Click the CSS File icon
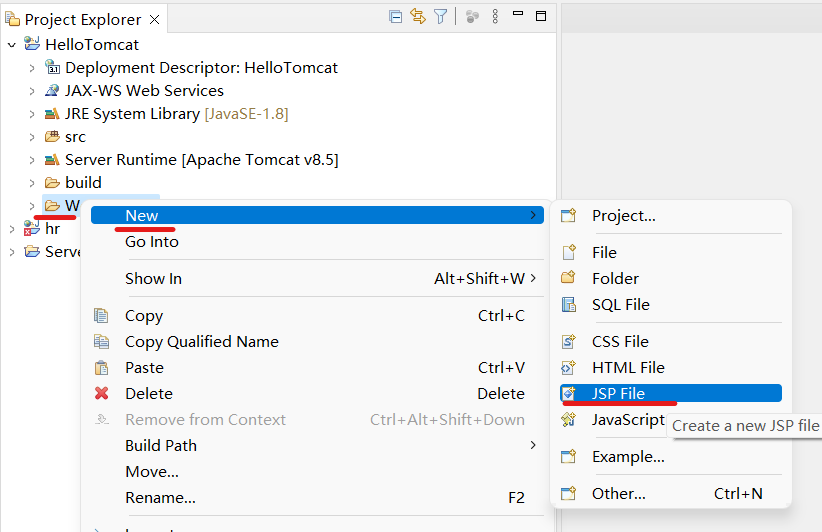 pos(569,341)
